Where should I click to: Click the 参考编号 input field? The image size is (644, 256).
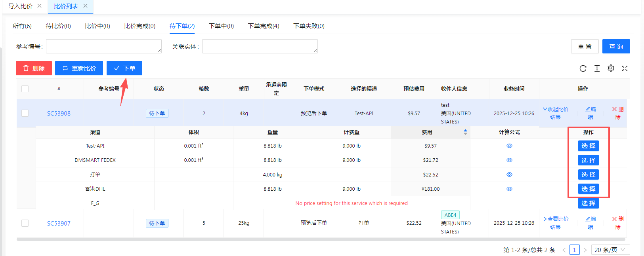tap(104, 46)
